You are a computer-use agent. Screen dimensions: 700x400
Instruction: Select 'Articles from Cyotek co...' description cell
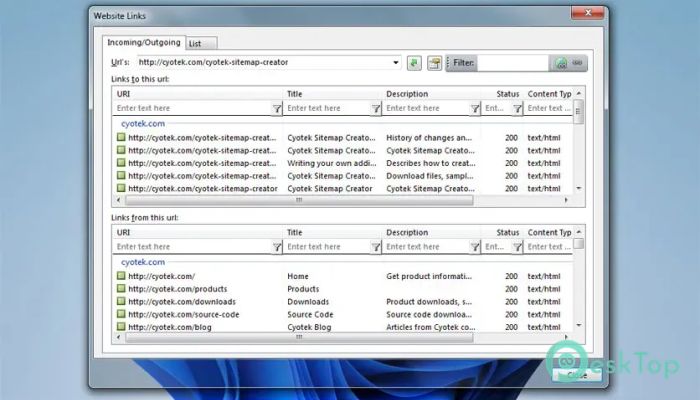coord(431,327)
